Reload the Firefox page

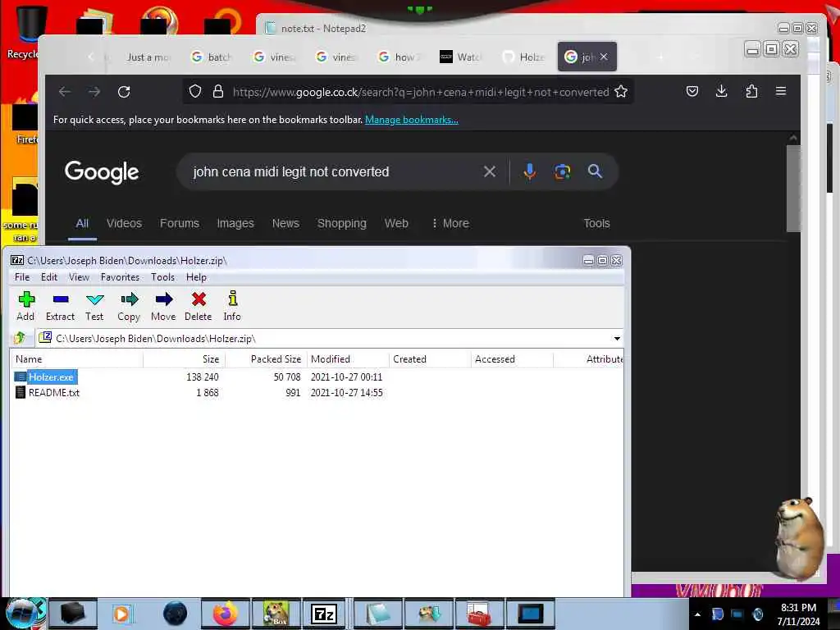pos(125,92)
